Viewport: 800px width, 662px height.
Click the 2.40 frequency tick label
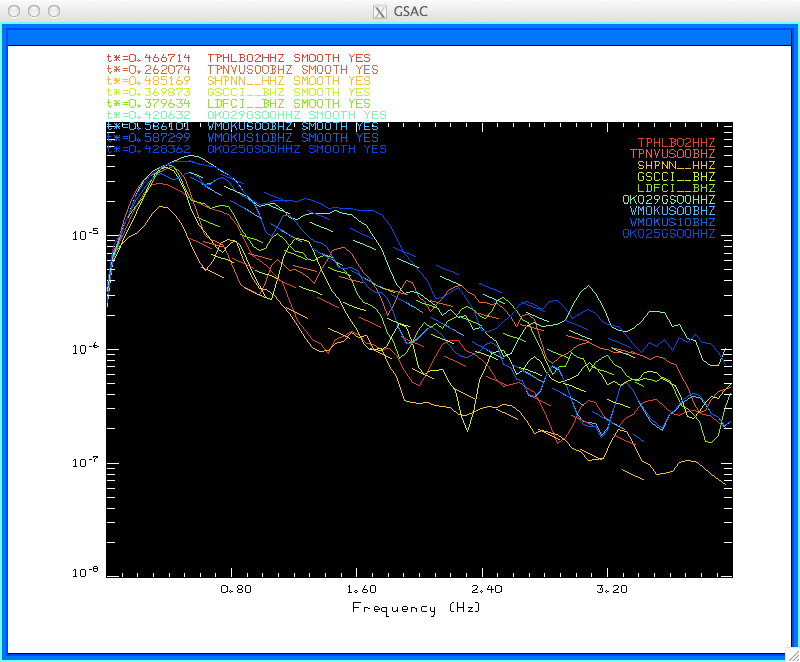point(486,589)
